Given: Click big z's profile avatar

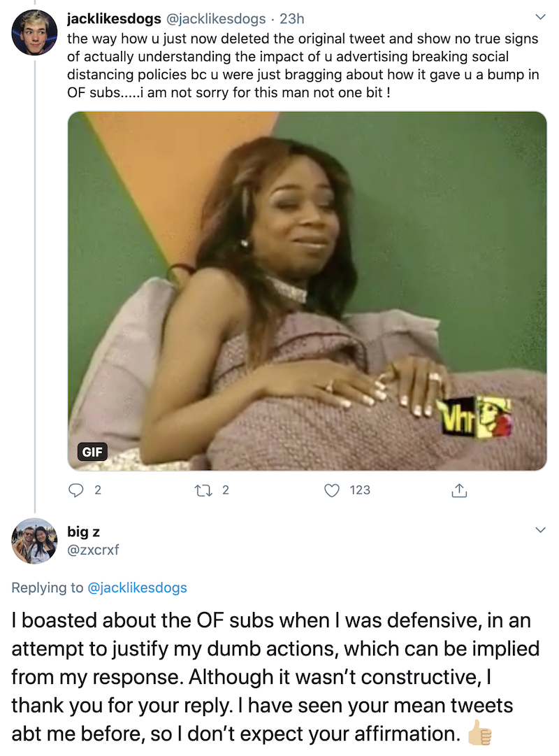Looking at the screenshot, I should click(34, 541).
